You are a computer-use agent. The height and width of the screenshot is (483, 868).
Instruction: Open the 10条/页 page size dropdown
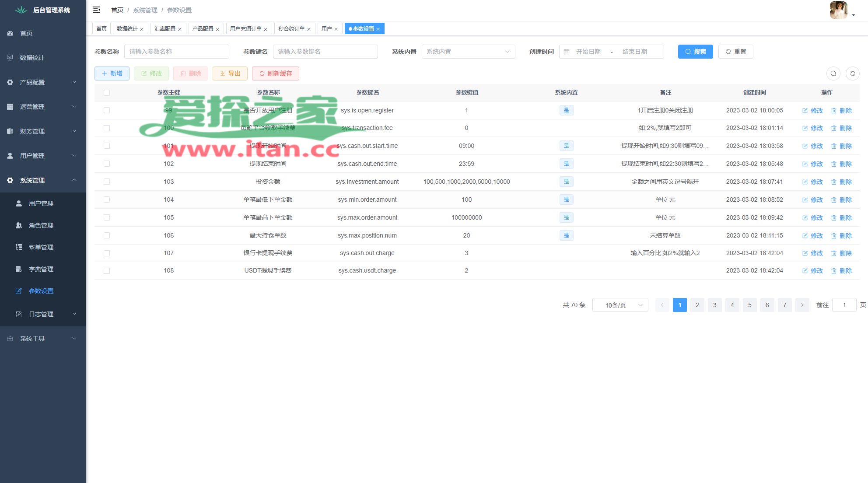620,305
